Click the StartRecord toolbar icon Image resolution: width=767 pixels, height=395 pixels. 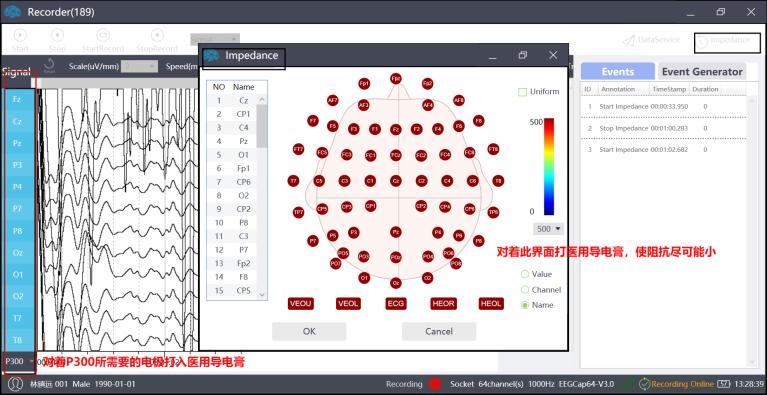coord(103,36)
